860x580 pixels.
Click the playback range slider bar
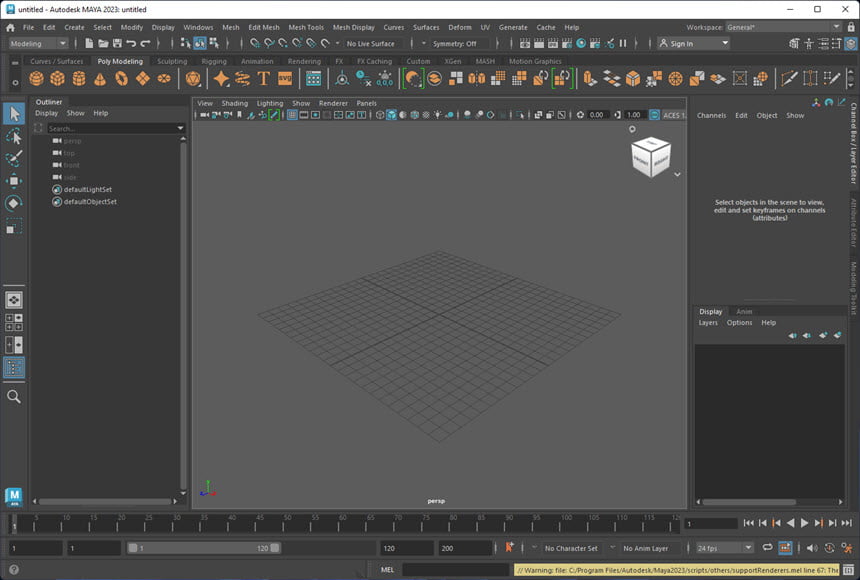tap(203, 548)
